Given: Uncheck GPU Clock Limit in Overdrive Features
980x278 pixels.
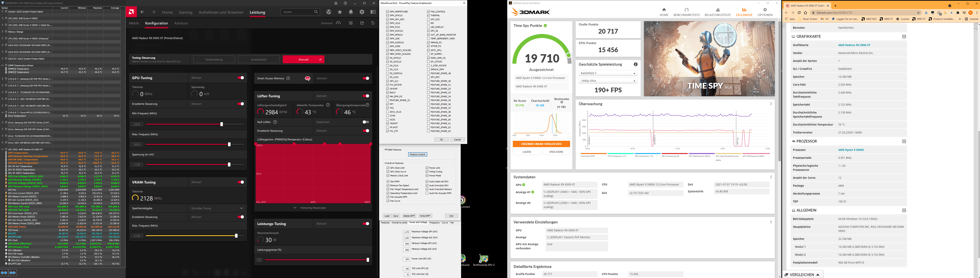Looking at the screenshot, I should [x=388, y=168].
